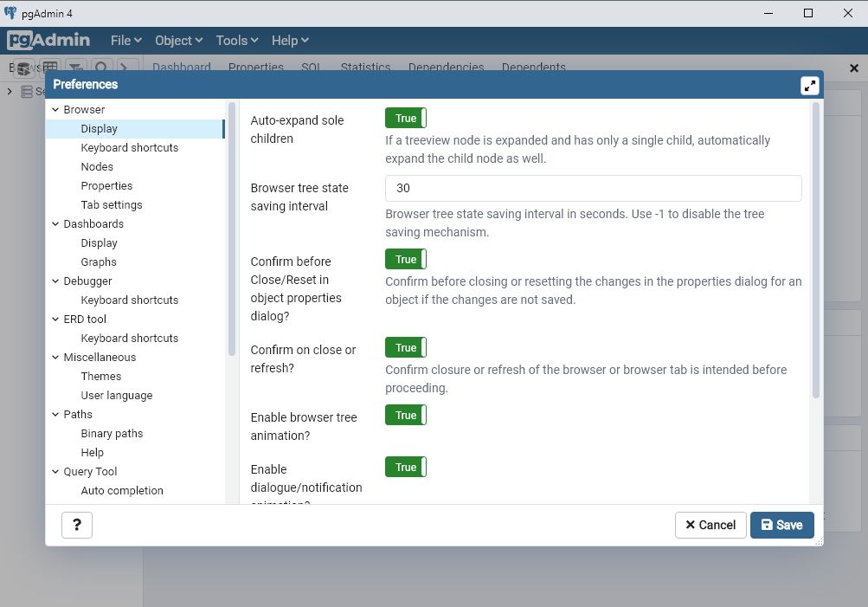This screenshot has height=607, width=868.
Task: Open Preferences help question mark button
Action: (77, 525)
